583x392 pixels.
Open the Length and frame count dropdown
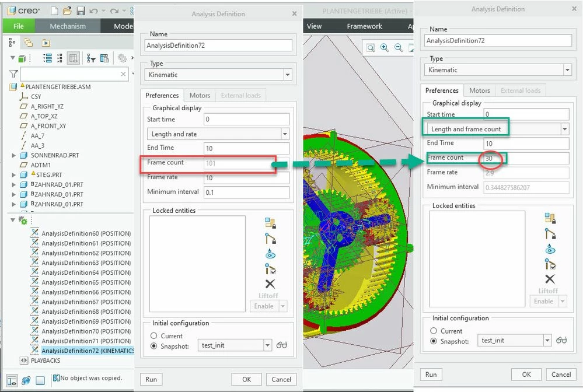tap(565, 129)
